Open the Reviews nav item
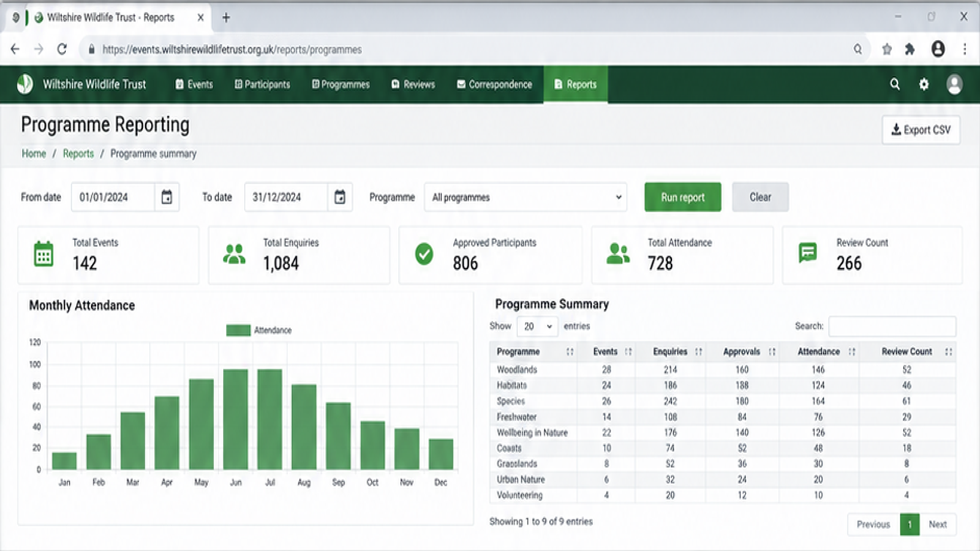The width and height of the screenshot is (980, 551). [x=413, y=84]
